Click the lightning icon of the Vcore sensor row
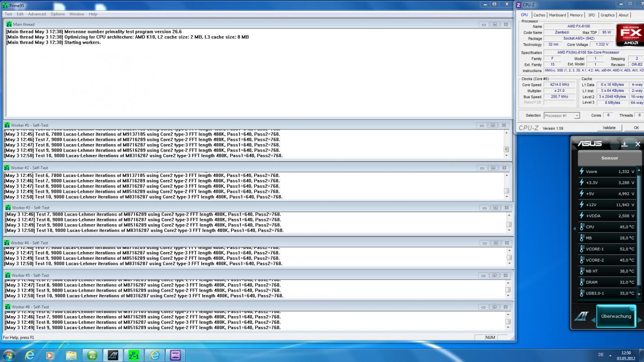Image resolution: width=644 pixels, height=362 pixels. (x=582, y=172)
